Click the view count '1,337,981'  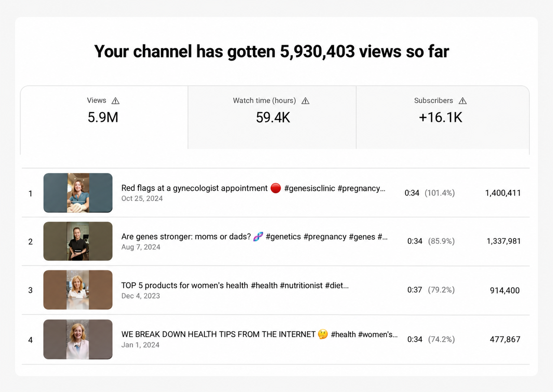[504, 241]
